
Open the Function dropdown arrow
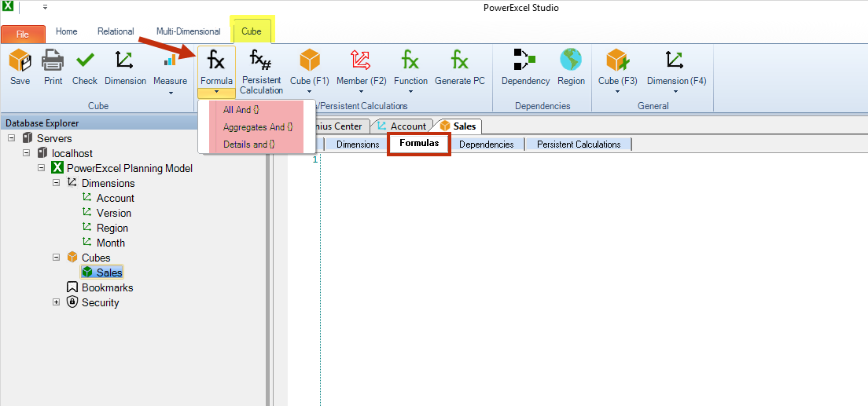pos(410,93)
